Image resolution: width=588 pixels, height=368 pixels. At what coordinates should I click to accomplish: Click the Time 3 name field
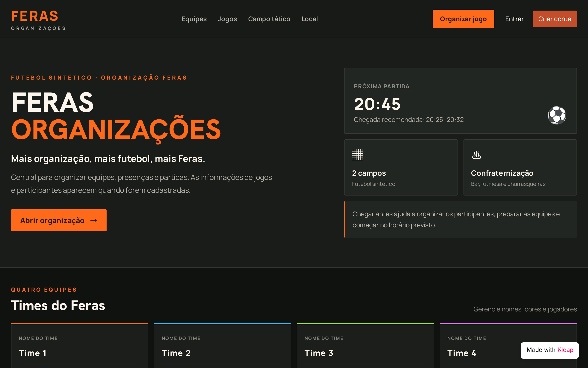click(365, 353)
